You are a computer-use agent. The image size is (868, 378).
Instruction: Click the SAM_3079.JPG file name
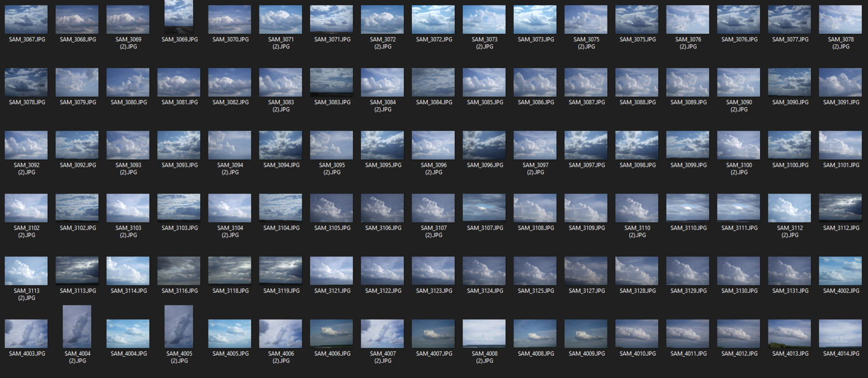pyautogui.click(x=78, y=102)
